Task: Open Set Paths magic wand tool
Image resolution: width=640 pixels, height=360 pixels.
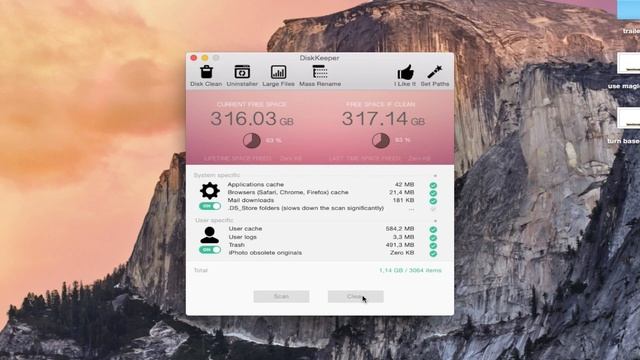Action: pos(435,76)
